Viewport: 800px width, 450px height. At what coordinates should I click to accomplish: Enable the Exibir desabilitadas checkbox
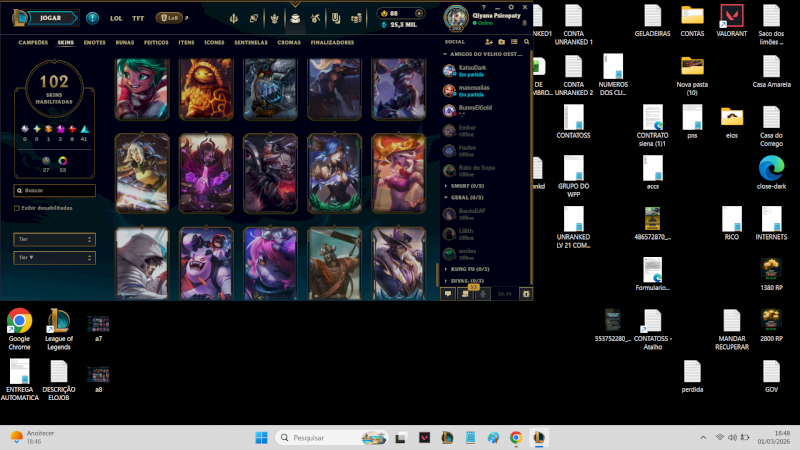[17, 208]
